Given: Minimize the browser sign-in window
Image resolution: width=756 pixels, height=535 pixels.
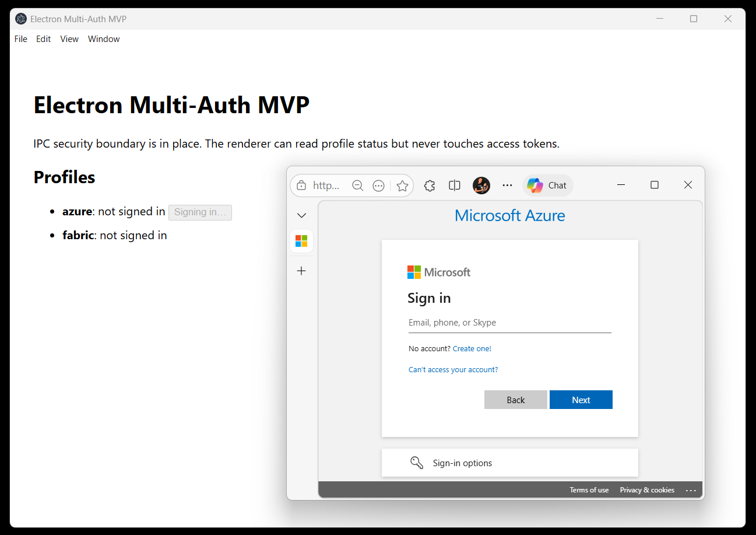Looking at the screenshot, I should 621,185.
